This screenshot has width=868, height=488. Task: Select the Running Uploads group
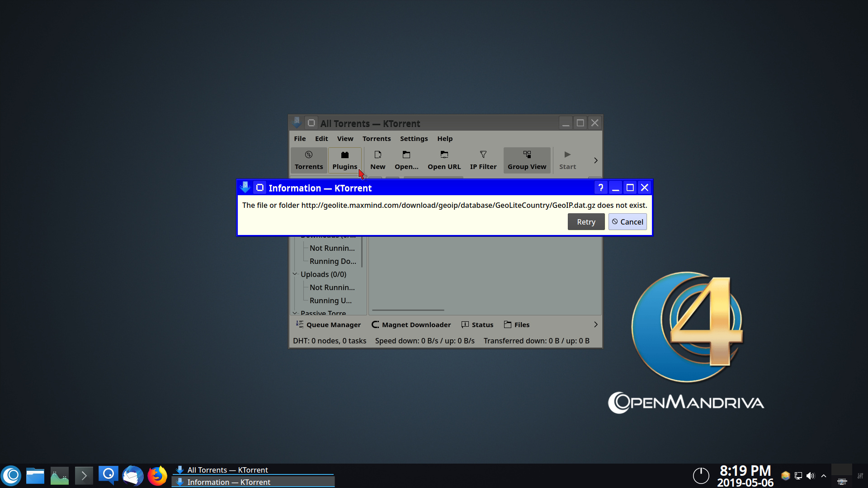click(x=330, y=300)
